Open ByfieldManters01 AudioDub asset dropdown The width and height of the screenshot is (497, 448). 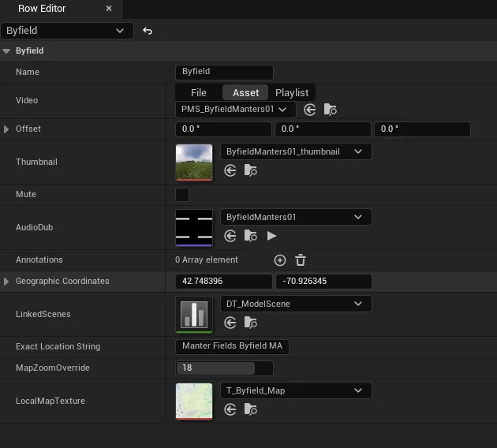click(x=296, y=217)
